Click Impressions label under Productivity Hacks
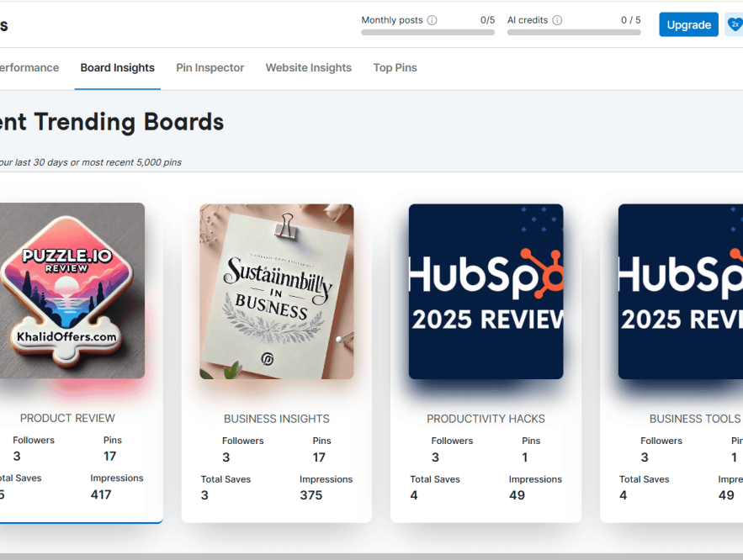Screen dimensions: 743x560 click(x=535, y=479)
